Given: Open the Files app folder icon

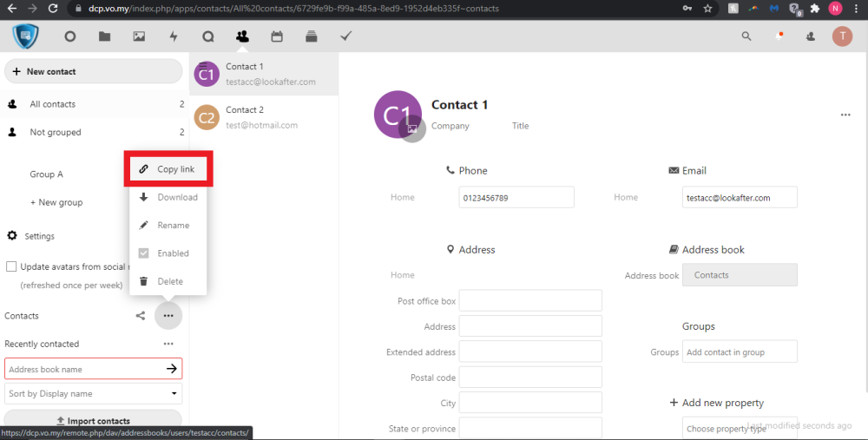Looking at the screenshot, I should click(x=104, y=36).
